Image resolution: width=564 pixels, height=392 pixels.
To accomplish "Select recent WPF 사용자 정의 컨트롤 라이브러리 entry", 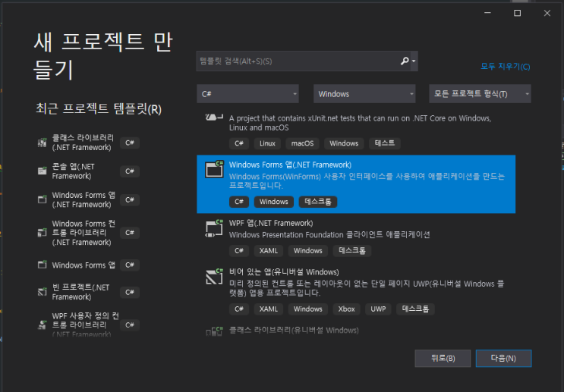I will pyautogui.click(x=86, y=325).
